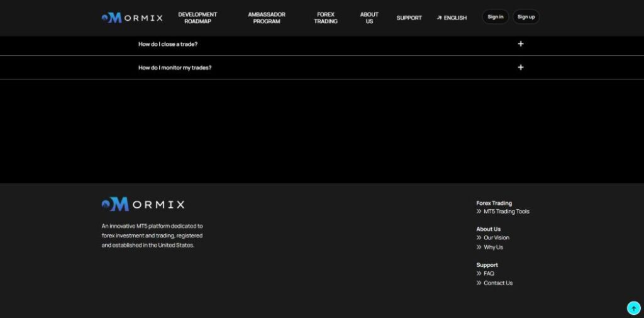
Task: Click the Mormix logo in footer
Action: 143,204
